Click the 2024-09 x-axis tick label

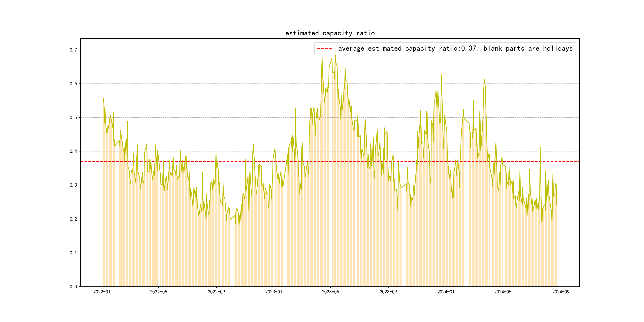tap(561, 292)
